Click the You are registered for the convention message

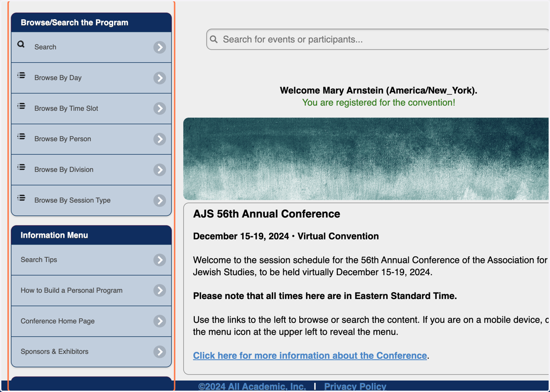click(x=379, y=103)
